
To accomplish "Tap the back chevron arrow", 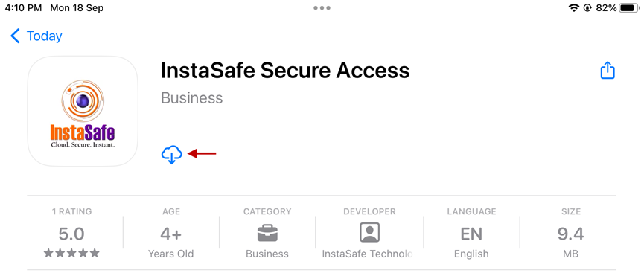I will (15, 36).
